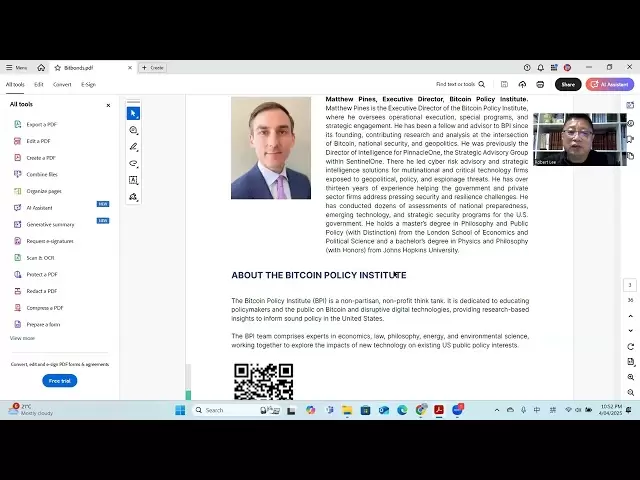Click Matthew Pines portrait photo
640x480 pixels.
271,148
